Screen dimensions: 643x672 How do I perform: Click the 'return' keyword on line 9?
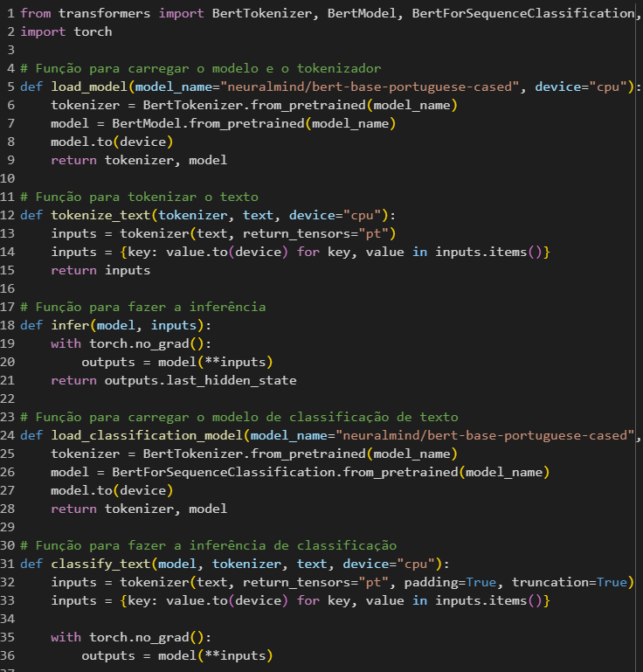[x=73, y=160]
